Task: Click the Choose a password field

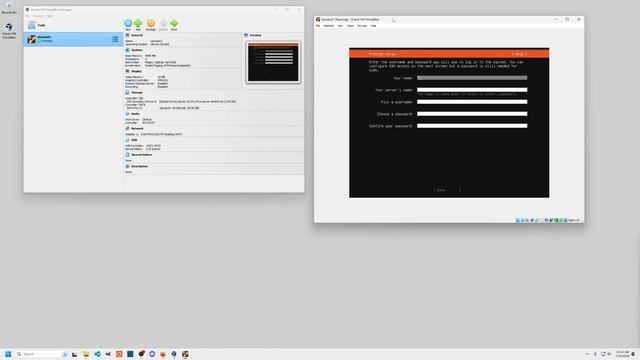Action: (472, 114)
